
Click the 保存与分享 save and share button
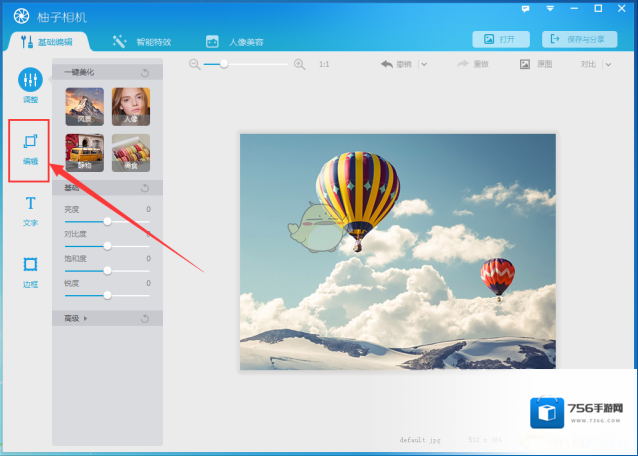579,39
